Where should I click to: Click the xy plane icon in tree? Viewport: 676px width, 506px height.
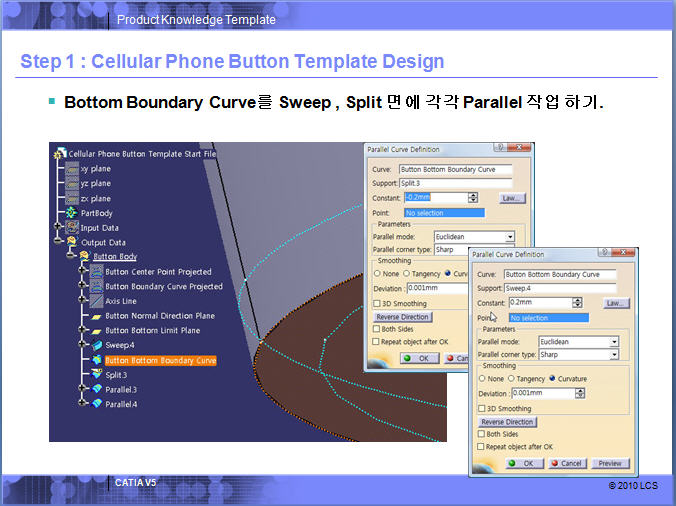71,169
